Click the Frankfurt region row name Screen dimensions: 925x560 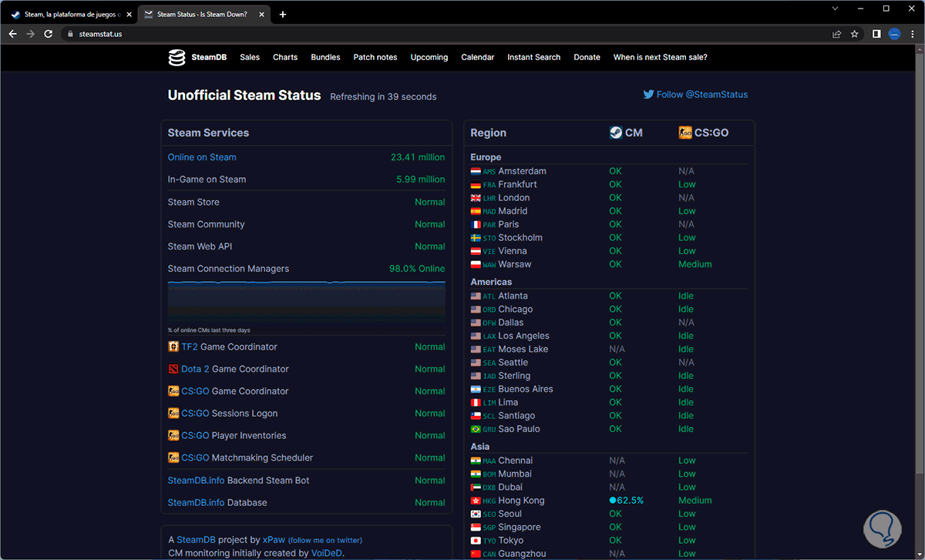(517, 185)
